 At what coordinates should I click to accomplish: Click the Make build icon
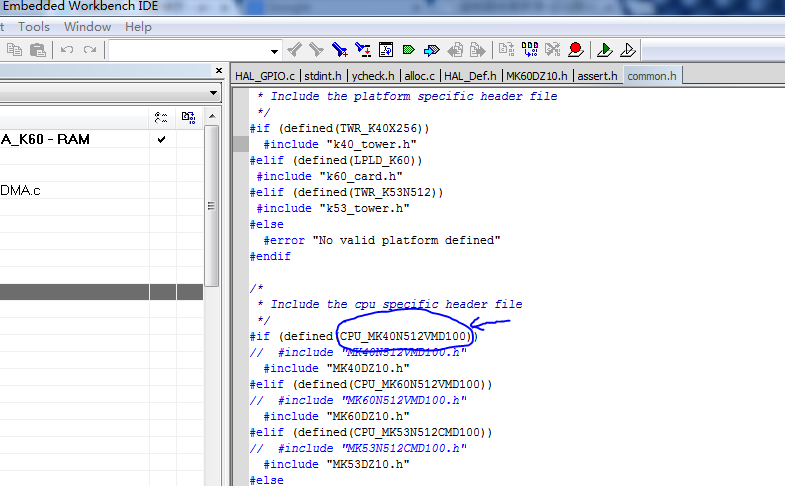click(530, 50)
